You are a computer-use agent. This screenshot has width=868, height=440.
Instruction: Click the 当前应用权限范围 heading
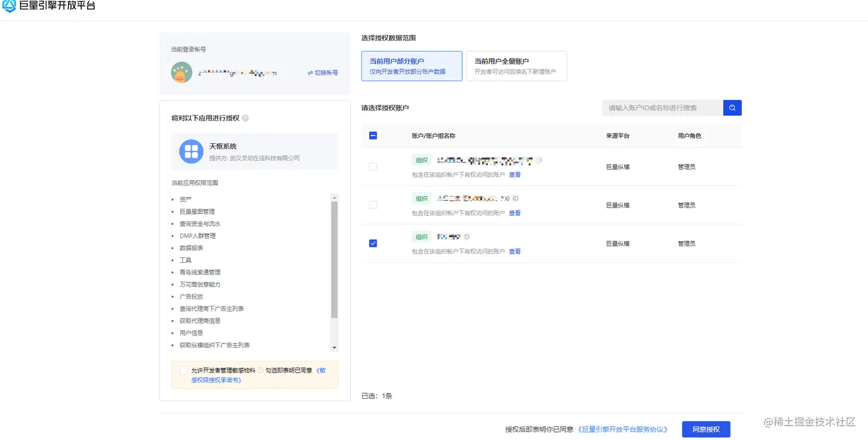click(195, 183)
